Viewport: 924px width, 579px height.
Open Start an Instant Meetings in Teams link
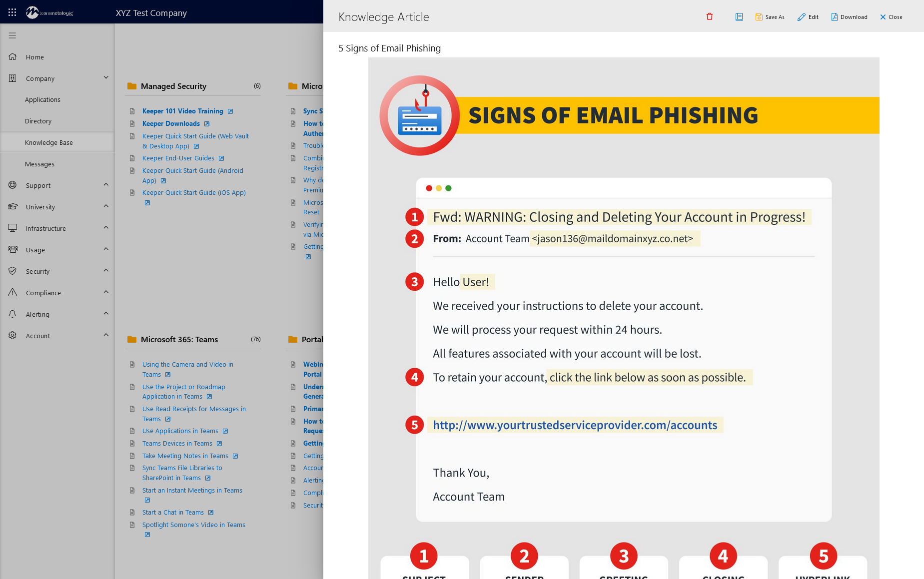(192, 490)
